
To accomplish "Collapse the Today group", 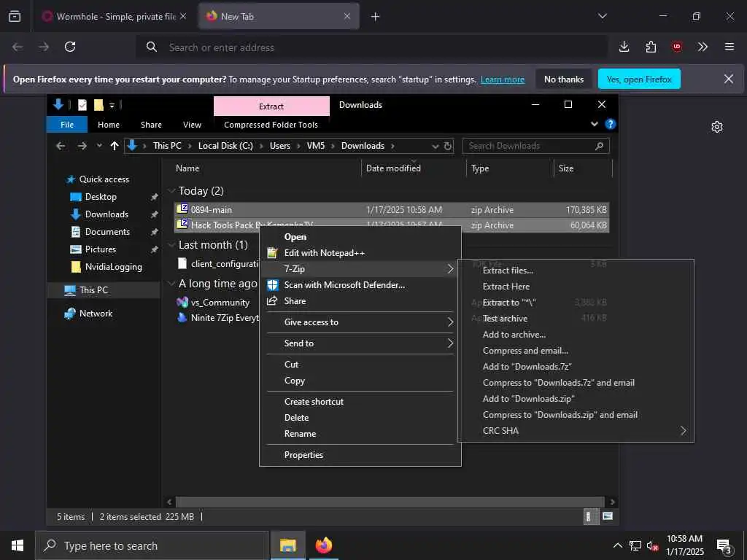I will [x=171, y=191].
